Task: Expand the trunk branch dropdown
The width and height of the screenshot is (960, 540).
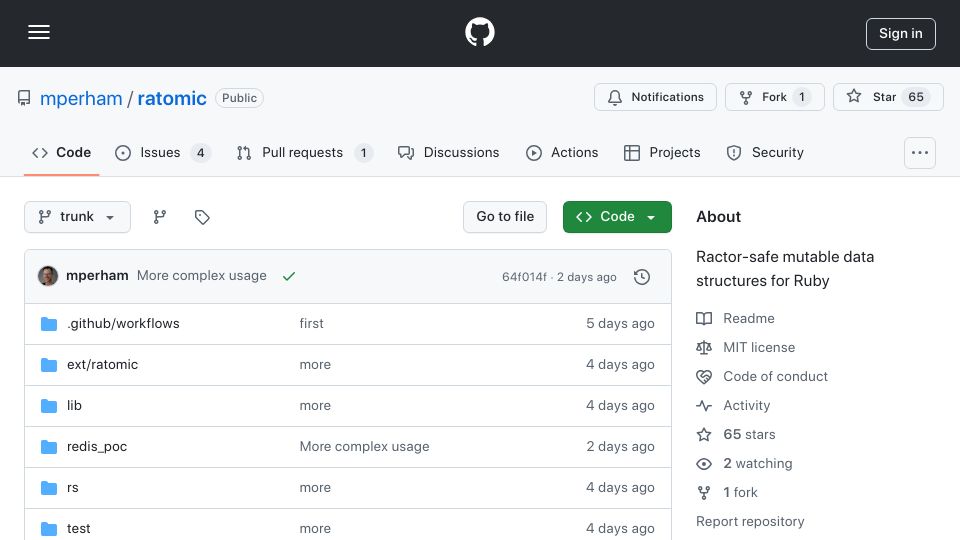Action: [x=77, y=217]
